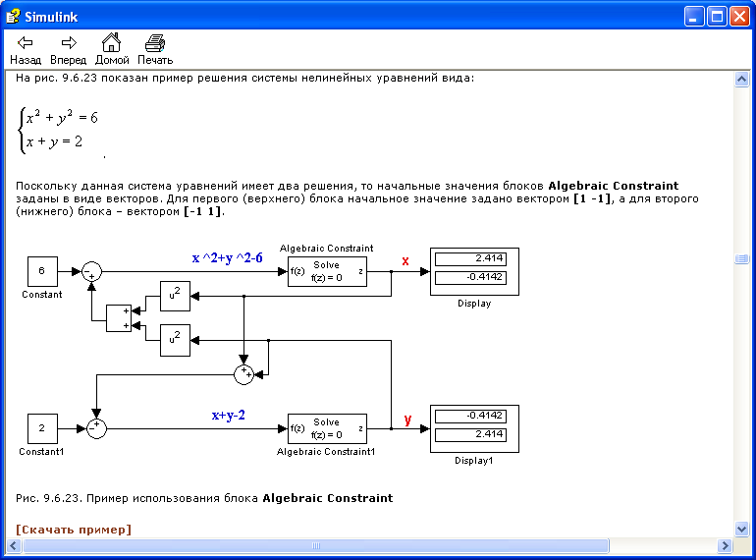Print the page with Печать
The height and width of the screenshot is (560, 756).
pyautogui.click(x=155, y=49)
